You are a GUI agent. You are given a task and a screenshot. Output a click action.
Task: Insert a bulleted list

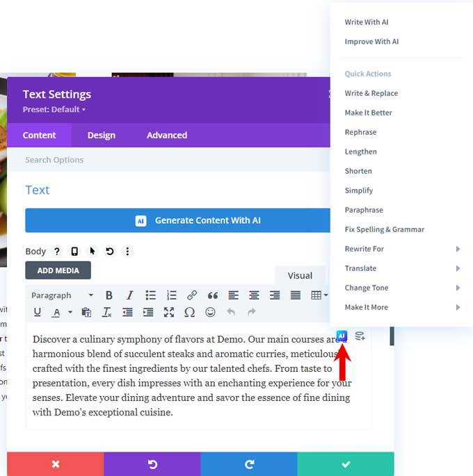click(150, 295)
